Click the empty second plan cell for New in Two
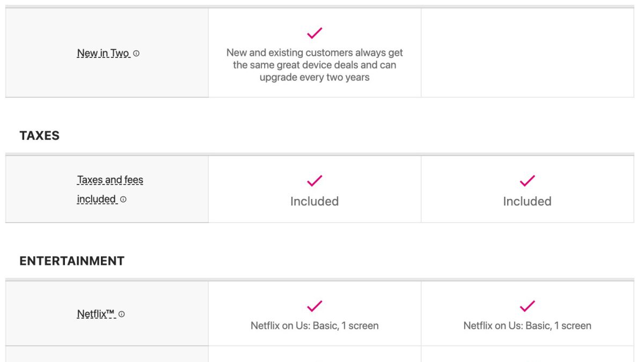This screenshot has height=362, width=644. [527, 53]
